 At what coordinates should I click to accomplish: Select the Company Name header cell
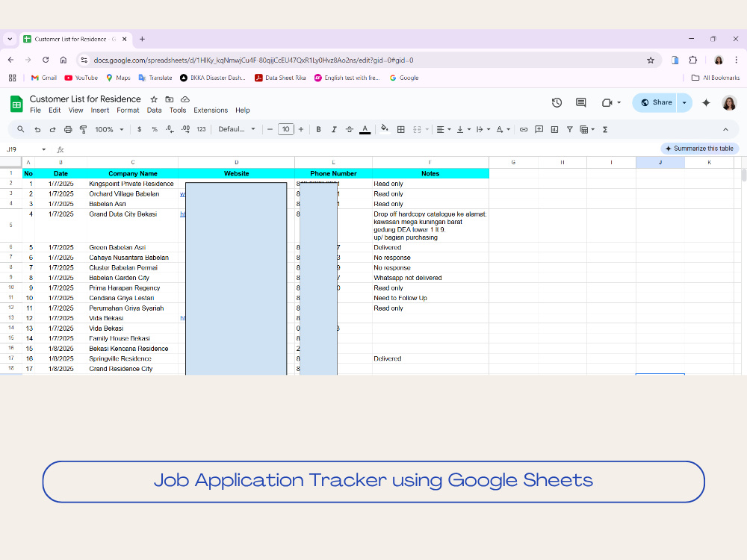pos(132,173)
